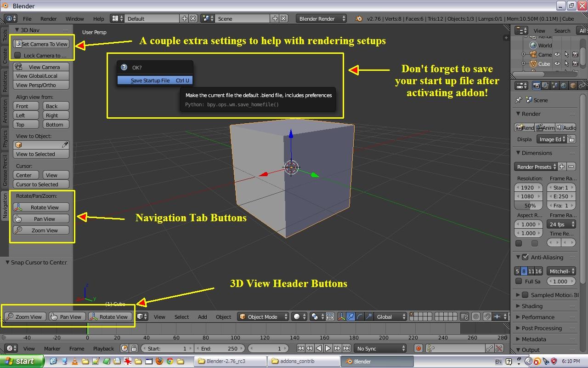Image resolution: width=588 pixels, height=368 pixels.
Task: Click the Render properties camera tab icon
Action: pos(536,86)
